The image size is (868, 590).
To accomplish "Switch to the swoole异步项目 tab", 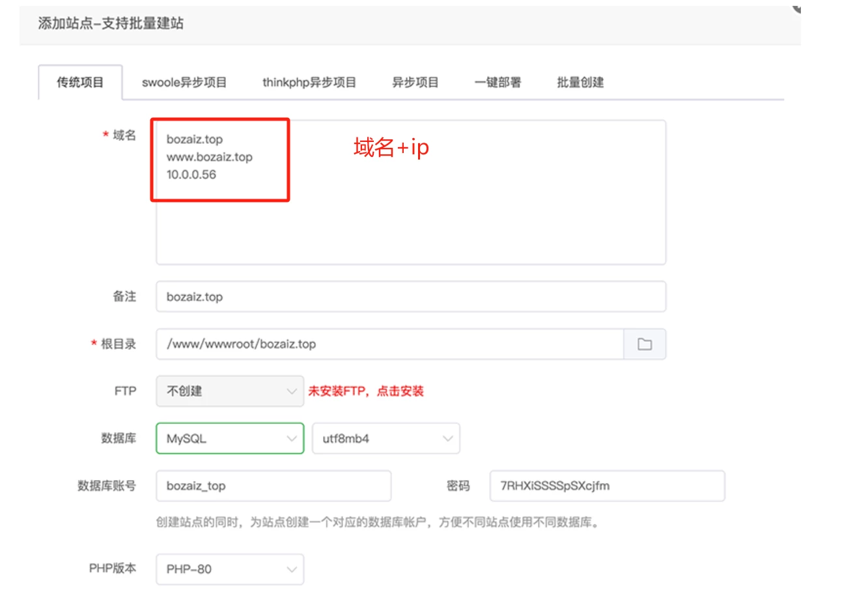I will click(184, 83).
